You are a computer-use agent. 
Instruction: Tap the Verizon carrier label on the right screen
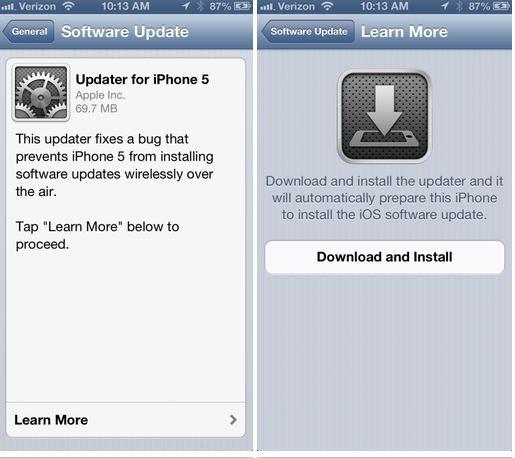point(296,6)
